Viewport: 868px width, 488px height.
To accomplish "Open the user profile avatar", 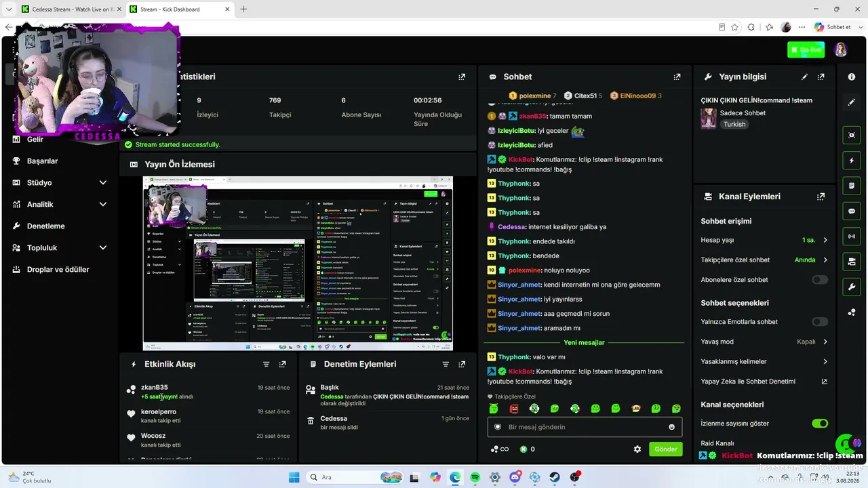I will 841,50.
